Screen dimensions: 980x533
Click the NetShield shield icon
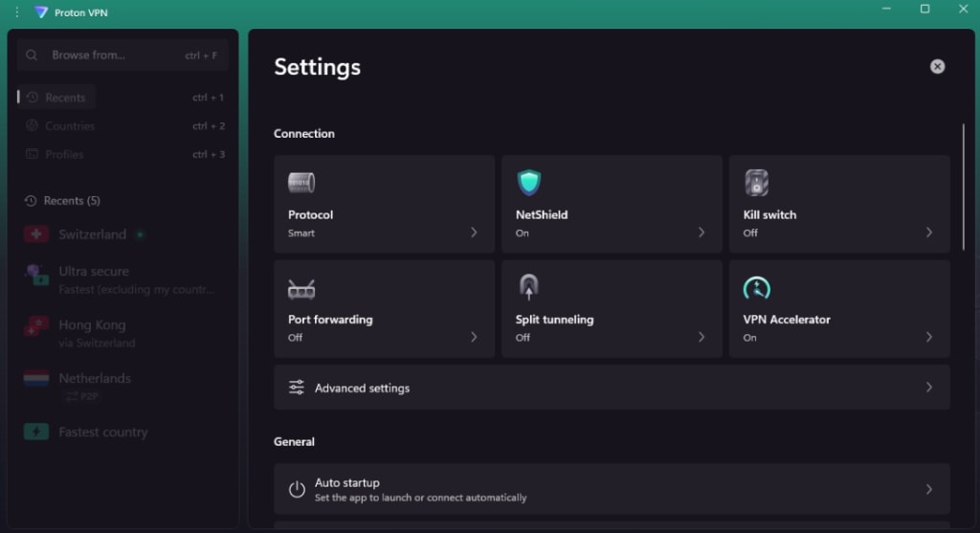(528, 183)
